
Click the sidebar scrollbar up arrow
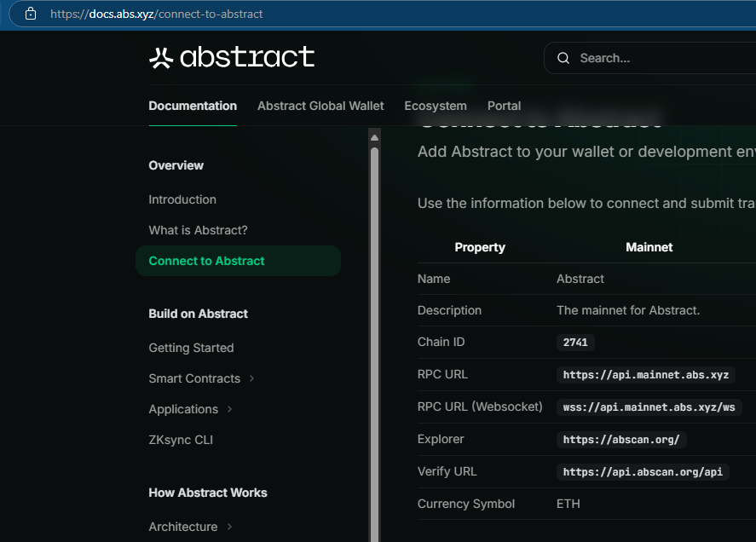tap(375, 138)
